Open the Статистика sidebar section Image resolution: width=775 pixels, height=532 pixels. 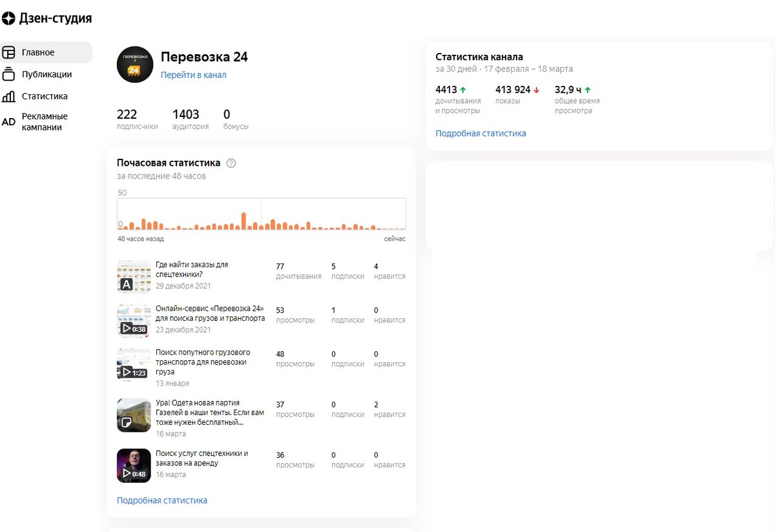(46, 96)
